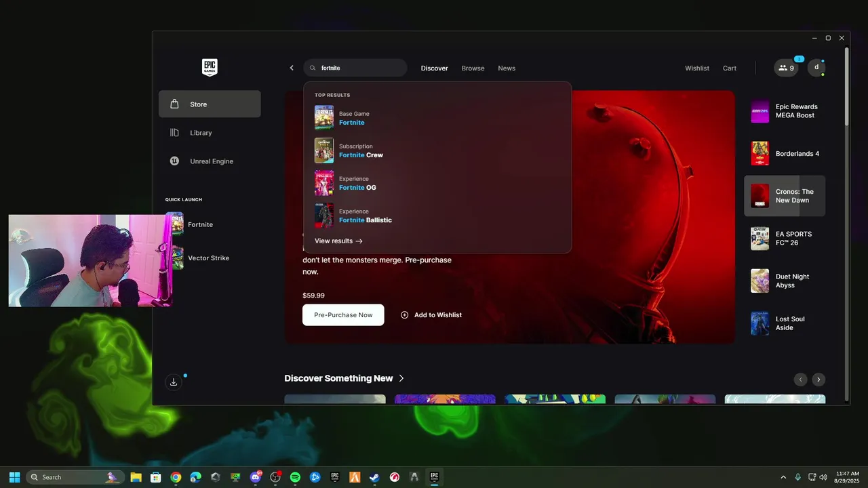Click into the search field containing fortnite
The image size is (868, 488).
click(x=355, y=68)
